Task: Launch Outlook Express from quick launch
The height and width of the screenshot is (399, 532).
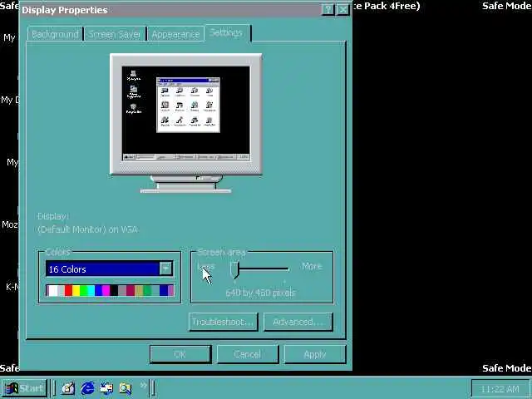Action: coord(106,388)
